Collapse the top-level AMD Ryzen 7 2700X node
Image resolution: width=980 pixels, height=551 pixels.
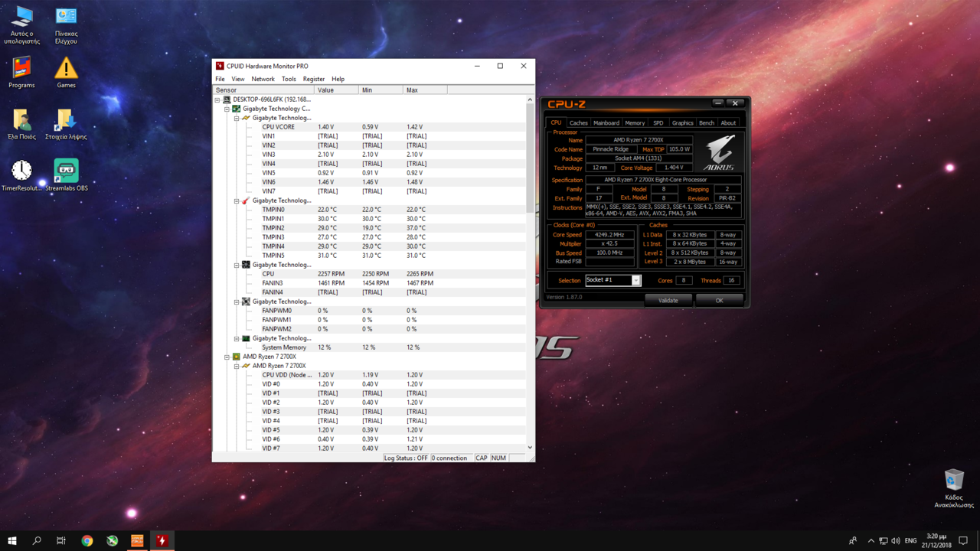click(227, 357)
